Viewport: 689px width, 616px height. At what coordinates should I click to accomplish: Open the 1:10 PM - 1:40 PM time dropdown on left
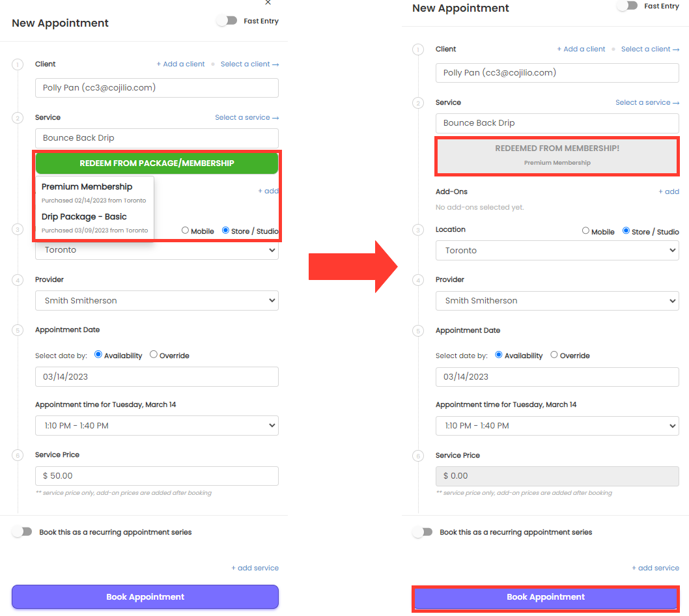point(157,425)
